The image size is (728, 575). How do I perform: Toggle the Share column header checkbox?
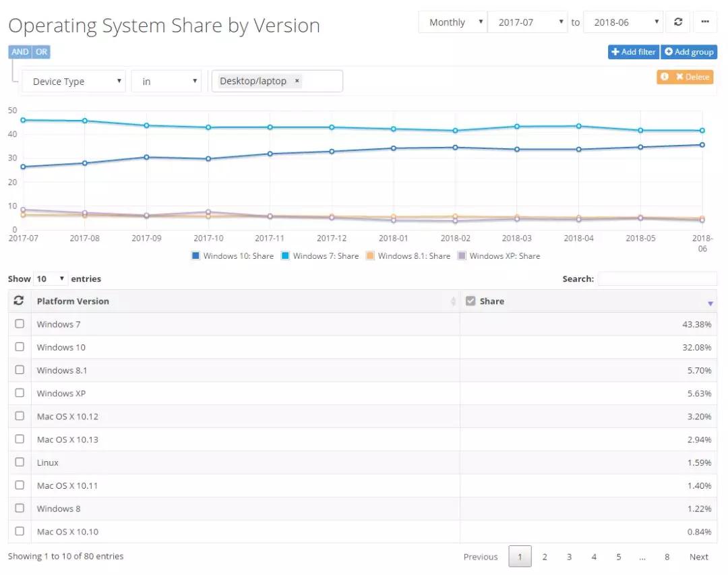pos(471,301)
